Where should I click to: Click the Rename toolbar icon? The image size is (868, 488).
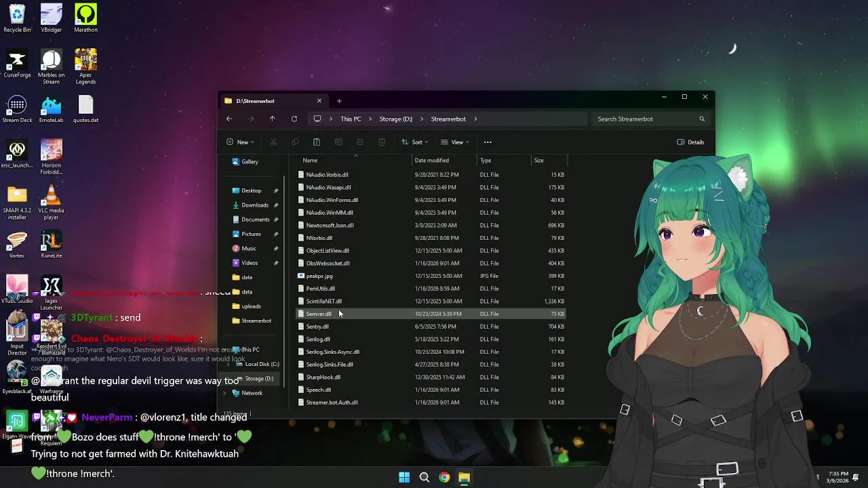pos(338,142)
